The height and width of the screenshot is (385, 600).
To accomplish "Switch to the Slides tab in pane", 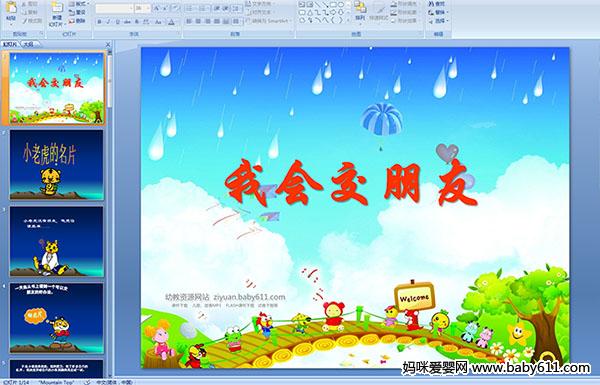I will pos(10,44).
